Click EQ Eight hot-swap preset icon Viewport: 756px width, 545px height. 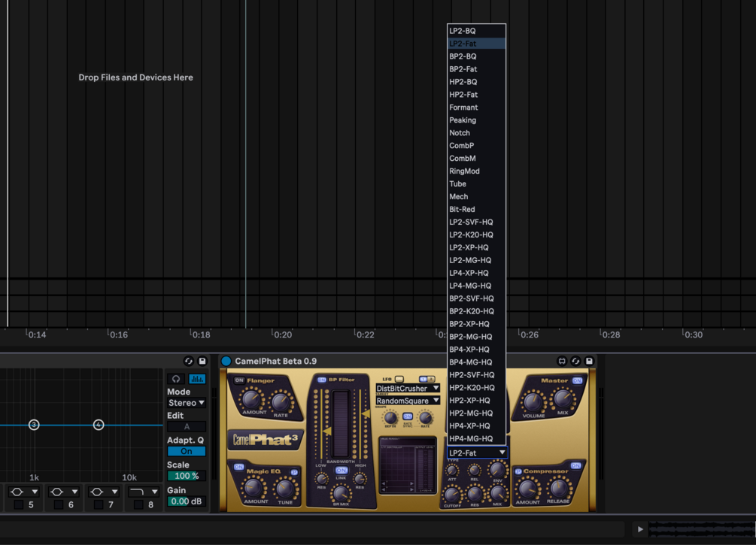[189, 361]
